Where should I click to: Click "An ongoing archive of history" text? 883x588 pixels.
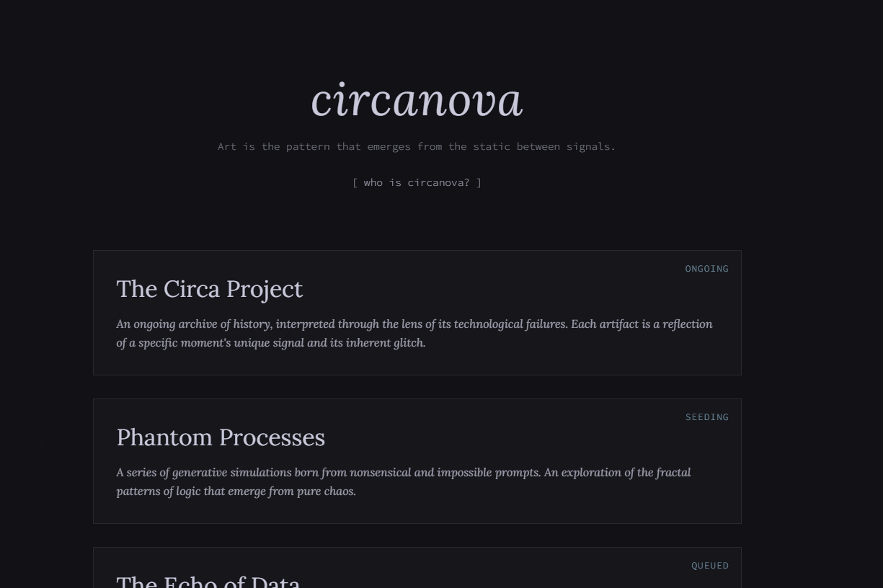pos(193,324)
